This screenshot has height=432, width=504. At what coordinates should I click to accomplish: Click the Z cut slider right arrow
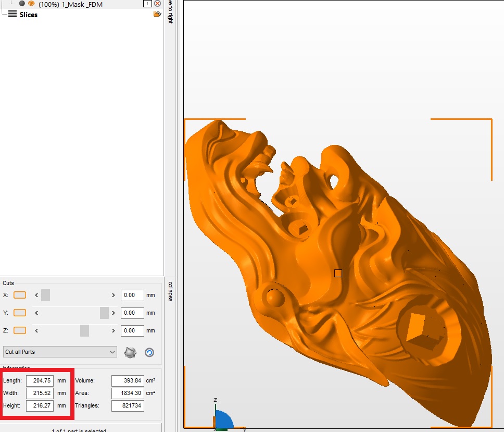[x=113, y=331]
